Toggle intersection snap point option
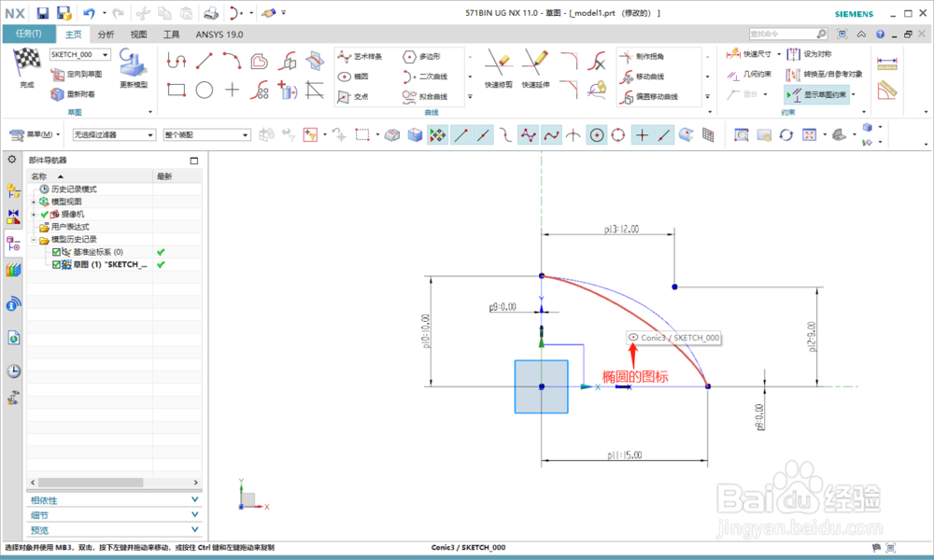This screenshot has height=560, width=934. coord(573,135)
